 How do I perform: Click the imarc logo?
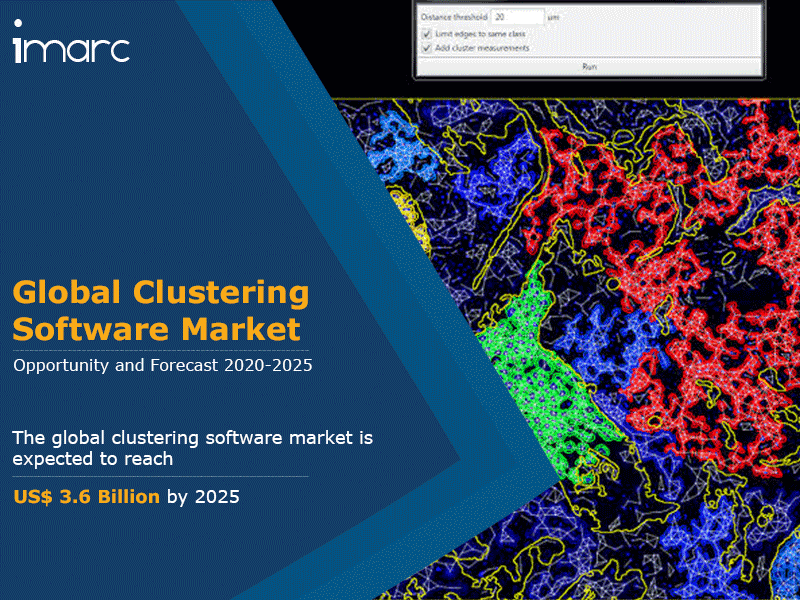71,48
